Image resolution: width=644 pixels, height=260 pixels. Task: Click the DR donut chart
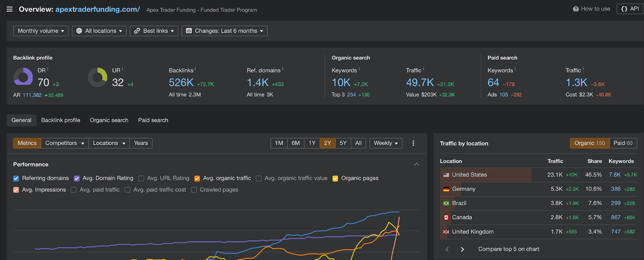(x=23, y=77)
